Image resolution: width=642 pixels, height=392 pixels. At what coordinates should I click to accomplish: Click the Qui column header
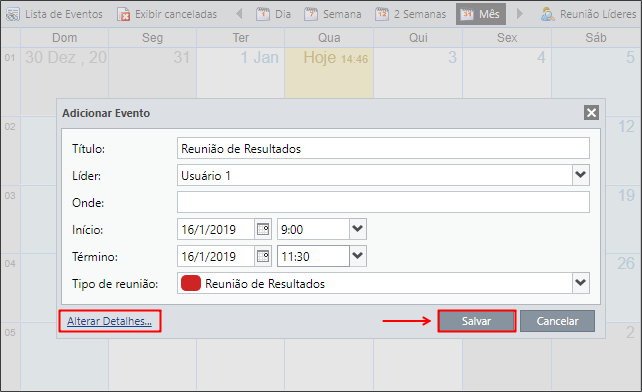[418, 38]
